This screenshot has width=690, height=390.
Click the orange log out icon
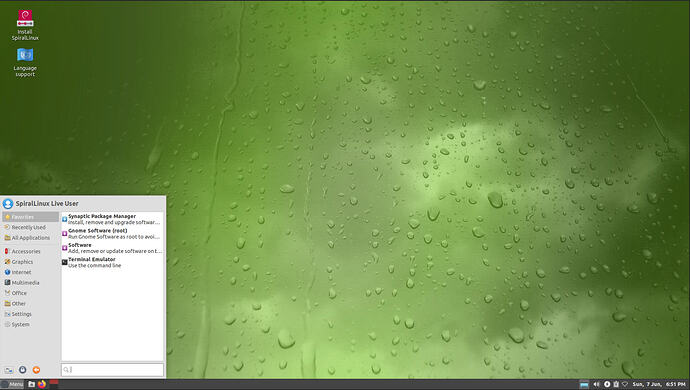(x=36, y=370)
